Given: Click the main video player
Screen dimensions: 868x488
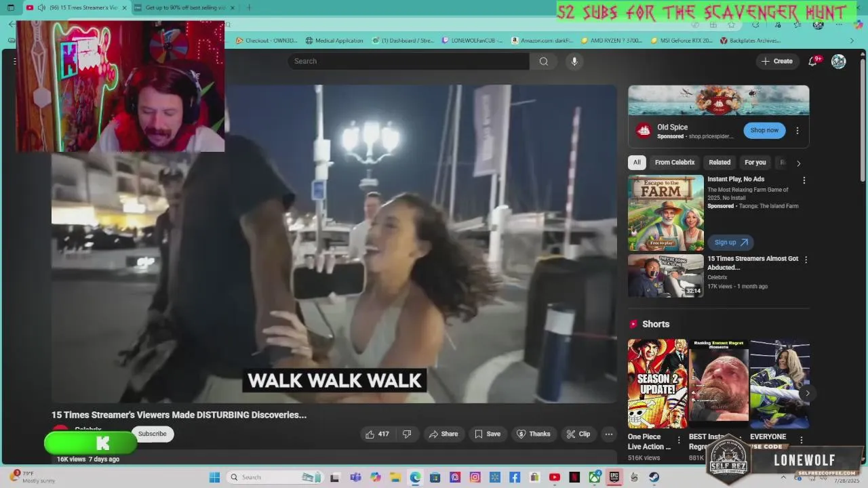Looking at the screenshot, I should pyautogui.click(x=334, y=244).
